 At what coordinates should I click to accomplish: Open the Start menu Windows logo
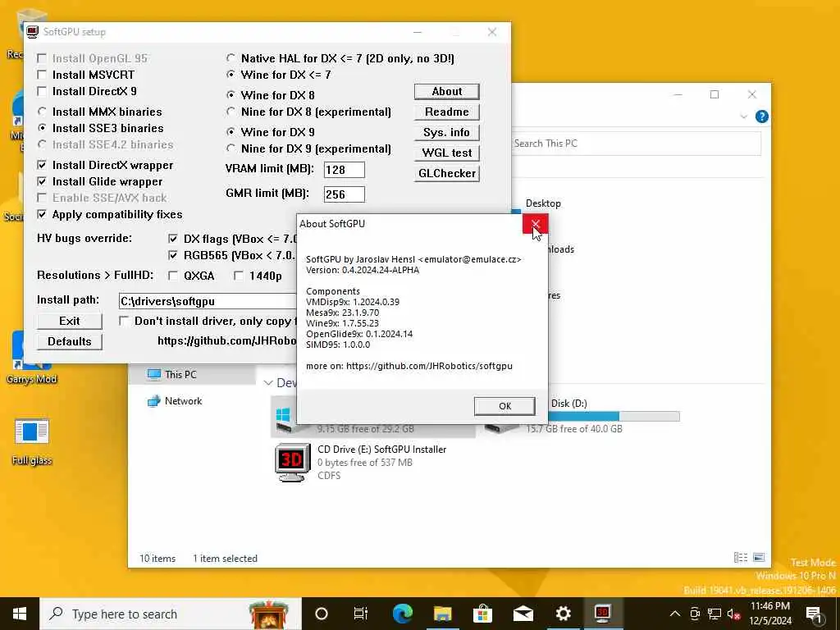point(20,614)
